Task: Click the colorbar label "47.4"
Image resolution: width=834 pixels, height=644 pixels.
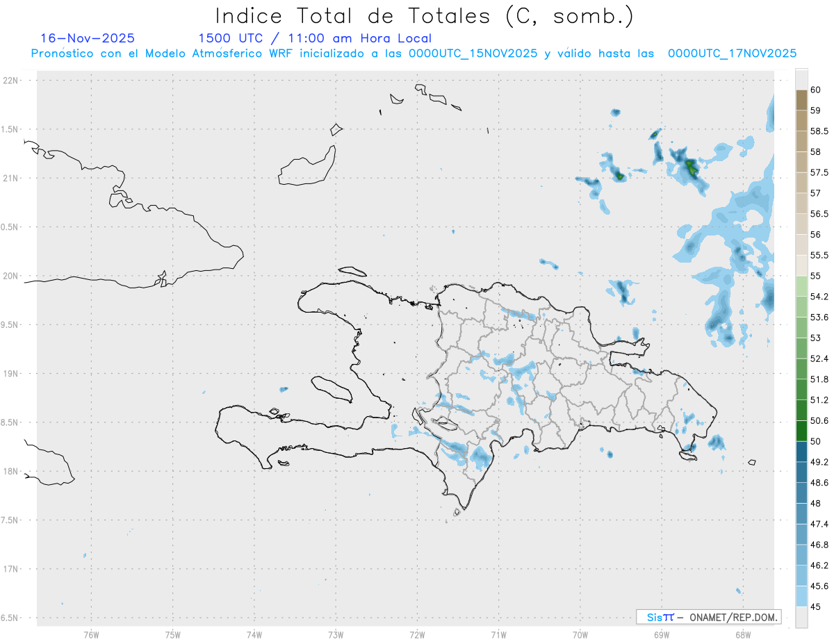Action: (x=819, y=524)
